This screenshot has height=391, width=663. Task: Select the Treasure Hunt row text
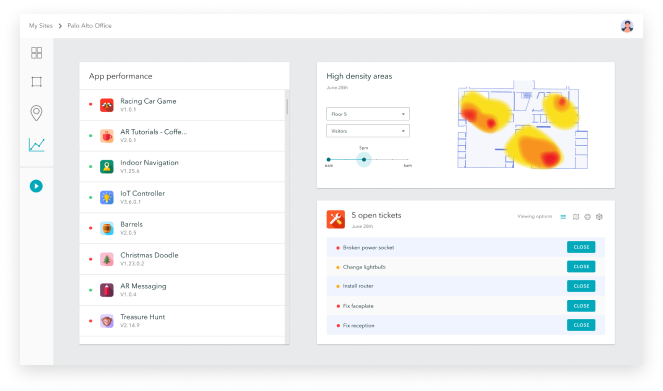click(142, 317)
